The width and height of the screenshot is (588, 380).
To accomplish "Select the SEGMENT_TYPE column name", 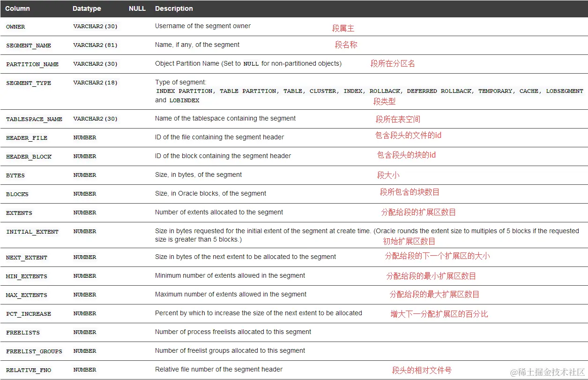I will tap(29, 83).
